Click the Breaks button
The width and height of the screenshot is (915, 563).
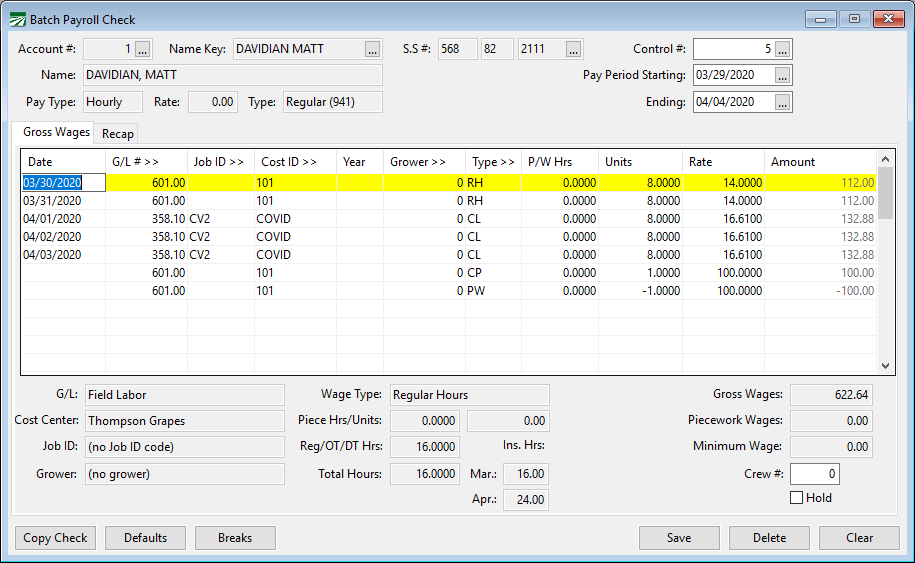pyautogui.click(x=235, y=538)
